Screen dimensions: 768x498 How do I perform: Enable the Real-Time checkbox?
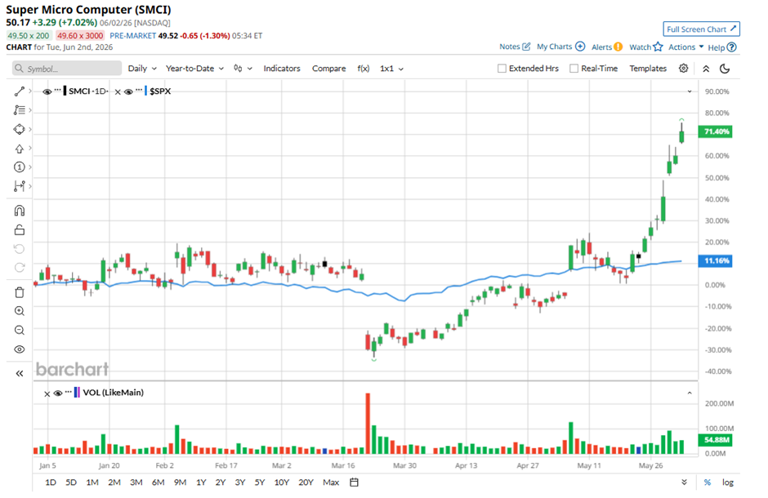click(574, 69)
